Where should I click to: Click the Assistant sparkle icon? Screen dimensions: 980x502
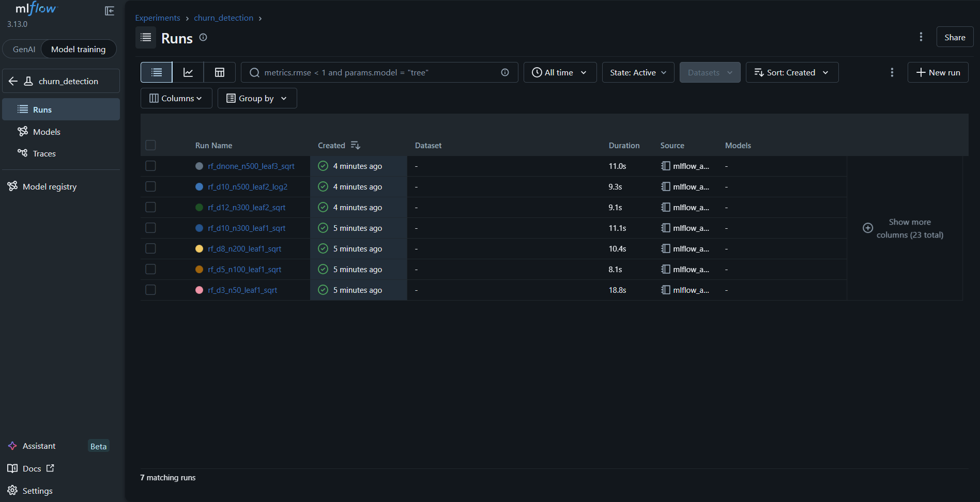pyautogui.click(x=12, y=446)
